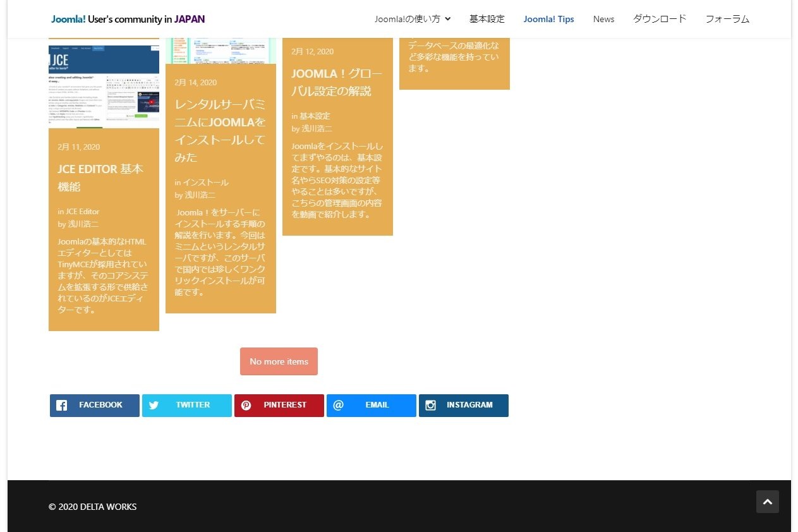Viewport: 798px width, 532px height.
Task: Go to the ダウンロード page
Action: coord(659,19)
